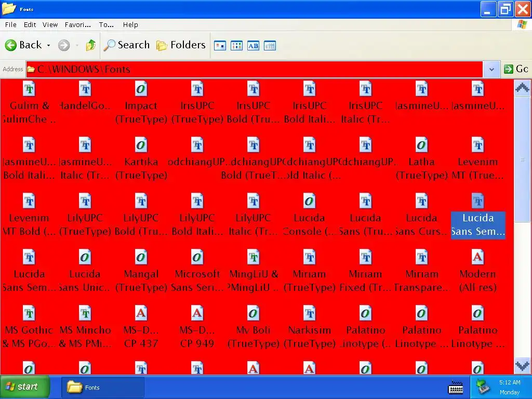Viewport: 532px width, 399px height.
Task: Select the Microsoft Sans Serif font icon
Action: click(x=197, y=257)
